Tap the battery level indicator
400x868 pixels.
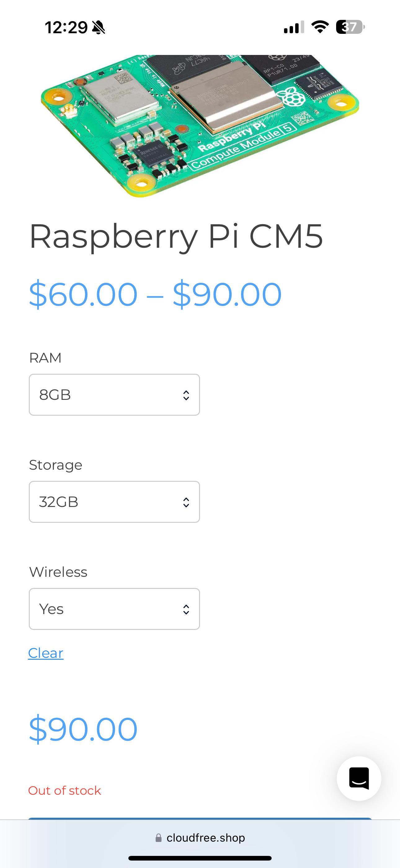pos(350,27)
